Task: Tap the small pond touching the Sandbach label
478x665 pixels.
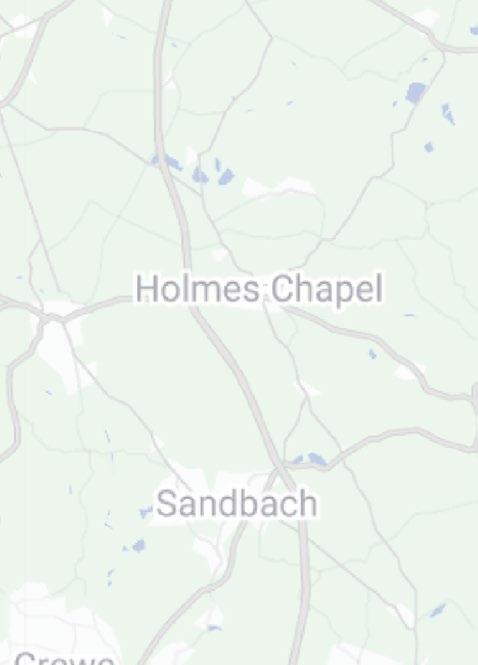Action: (x=146, y=512)
